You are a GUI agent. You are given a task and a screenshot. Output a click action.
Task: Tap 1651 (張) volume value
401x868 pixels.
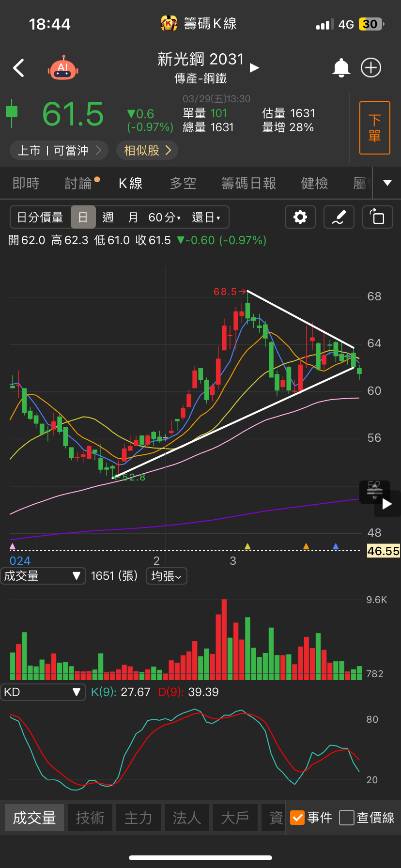tap(114, 576)
